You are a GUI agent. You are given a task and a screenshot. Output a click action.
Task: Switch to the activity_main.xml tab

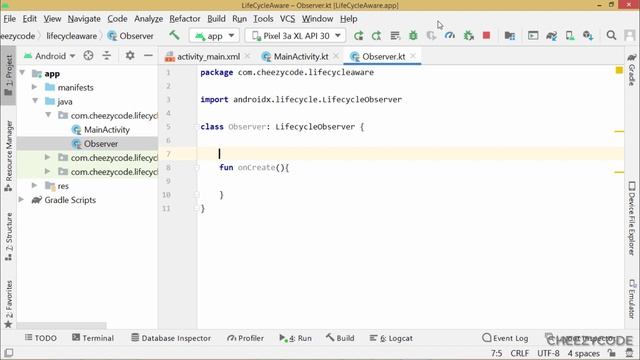coord(208,56)
